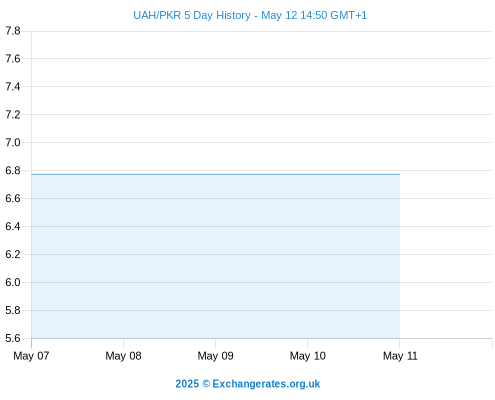
Task: Click the 6.4 y-axis value
Action: (13, 227)
